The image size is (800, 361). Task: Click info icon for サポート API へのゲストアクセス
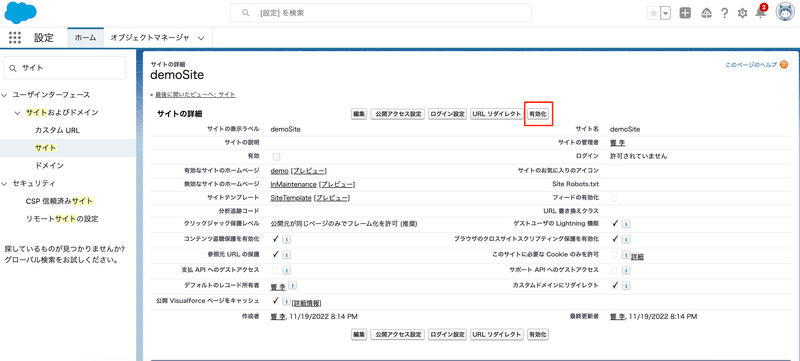pyautogui.click(x=626, y=270)
